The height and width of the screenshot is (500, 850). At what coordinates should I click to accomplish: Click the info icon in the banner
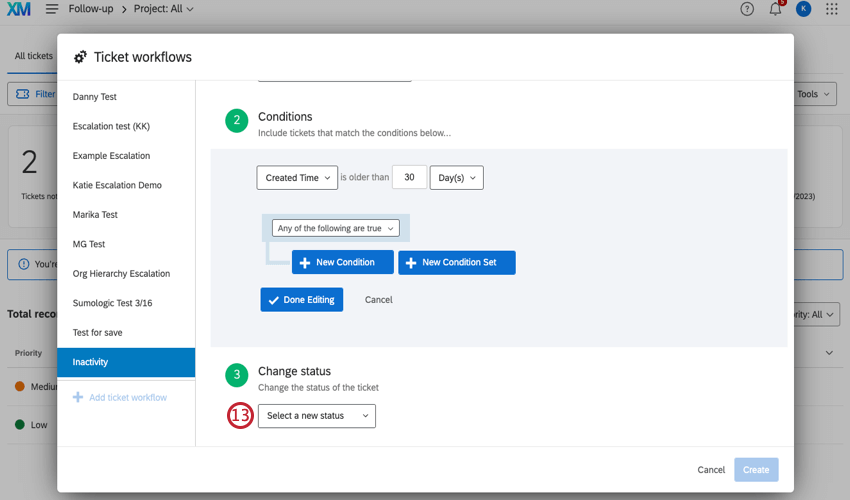coord(24,264)
